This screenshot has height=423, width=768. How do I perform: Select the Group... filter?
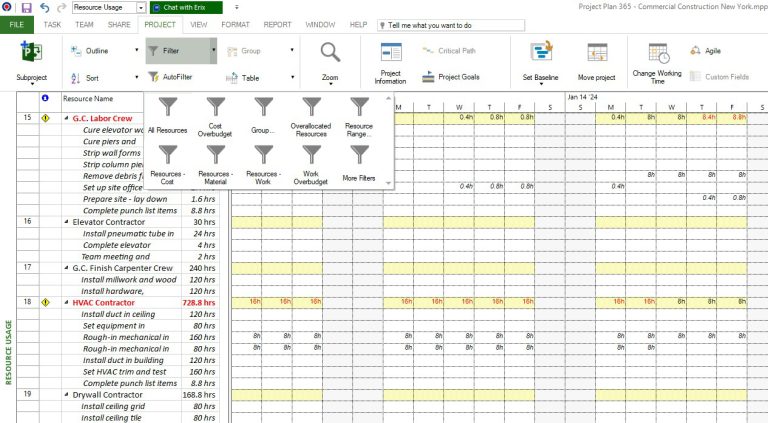pos(263,115)
